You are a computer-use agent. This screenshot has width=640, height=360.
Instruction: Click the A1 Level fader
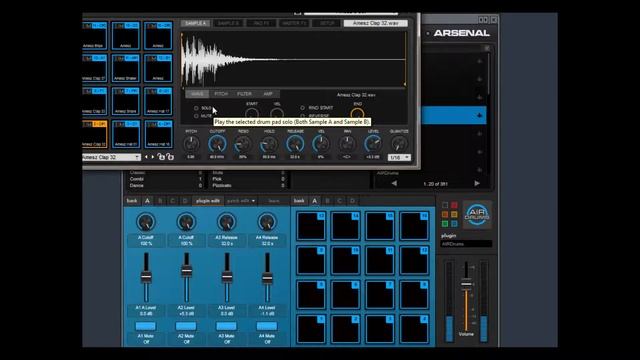(146, 277)
